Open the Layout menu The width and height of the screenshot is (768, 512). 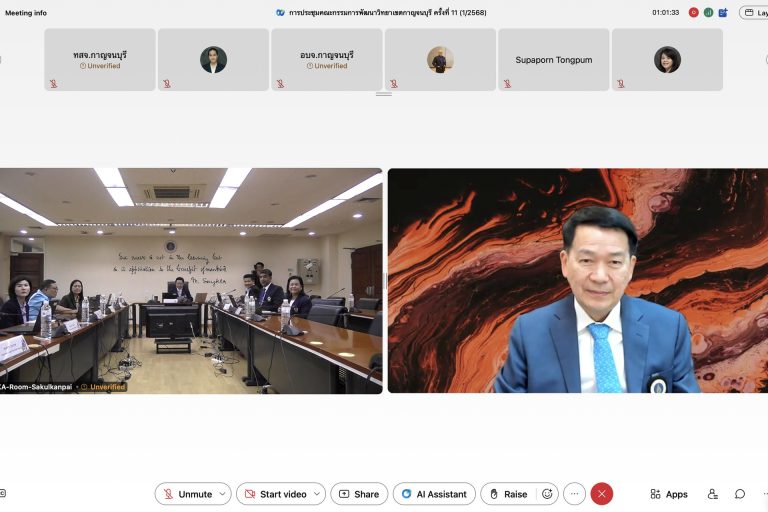click(x=755, y=13)
